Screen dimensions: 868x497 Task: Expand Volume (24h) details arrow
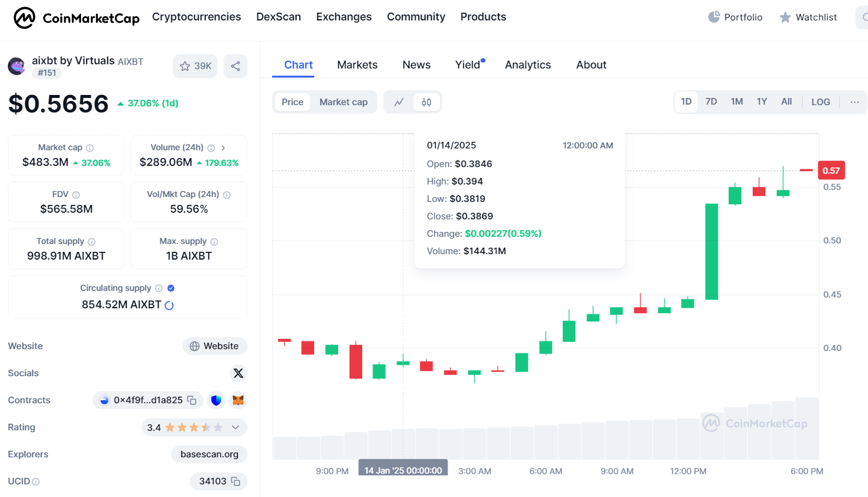click(x=223, y=148)
